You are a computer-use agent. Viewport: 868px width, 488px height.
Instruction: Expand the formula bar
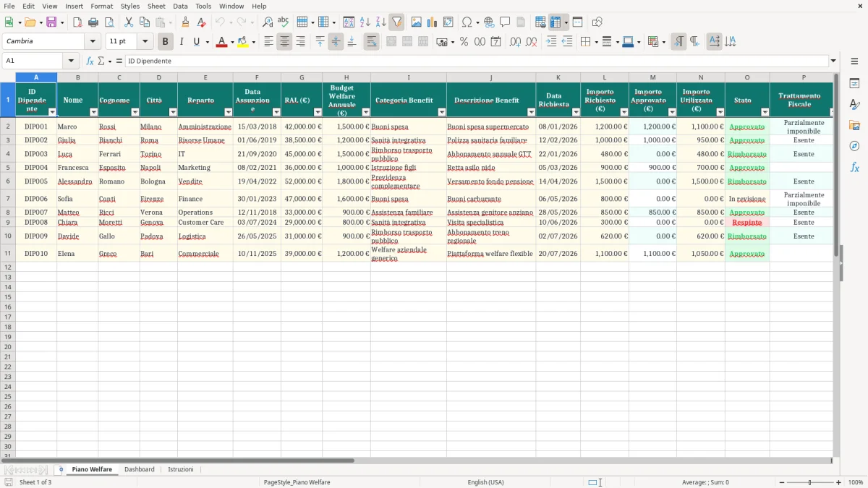point(833,61)
